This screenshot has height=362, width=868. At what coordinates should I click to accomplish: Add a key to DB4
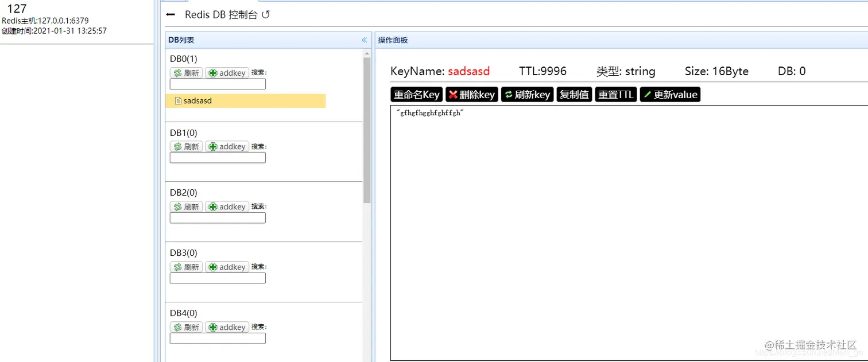tap(227, 327)
